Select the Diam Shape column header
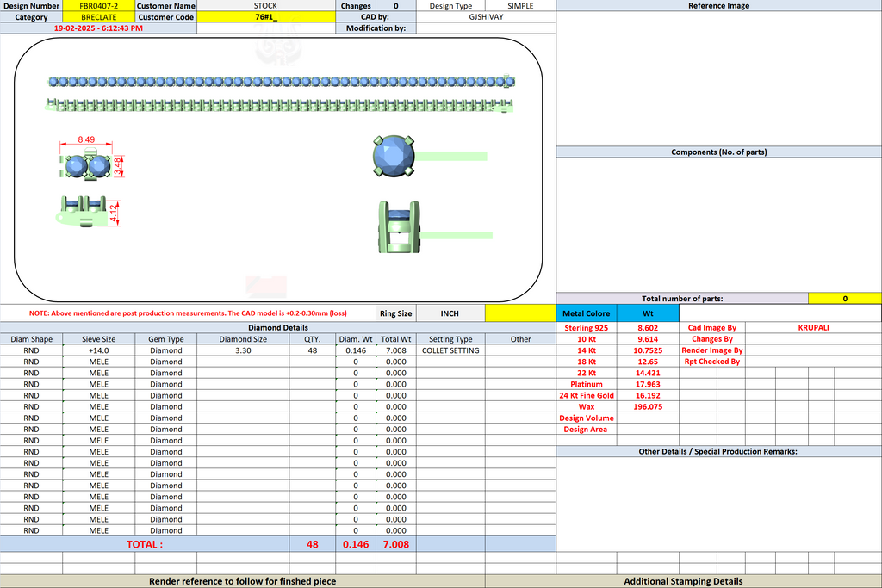 click(32, 339)
